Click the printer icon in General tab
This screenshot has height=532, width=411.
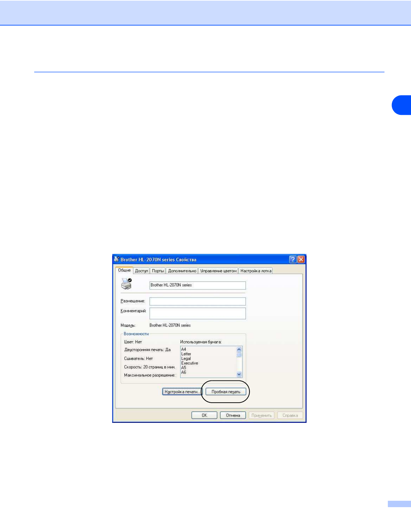(x=126, y=284)
